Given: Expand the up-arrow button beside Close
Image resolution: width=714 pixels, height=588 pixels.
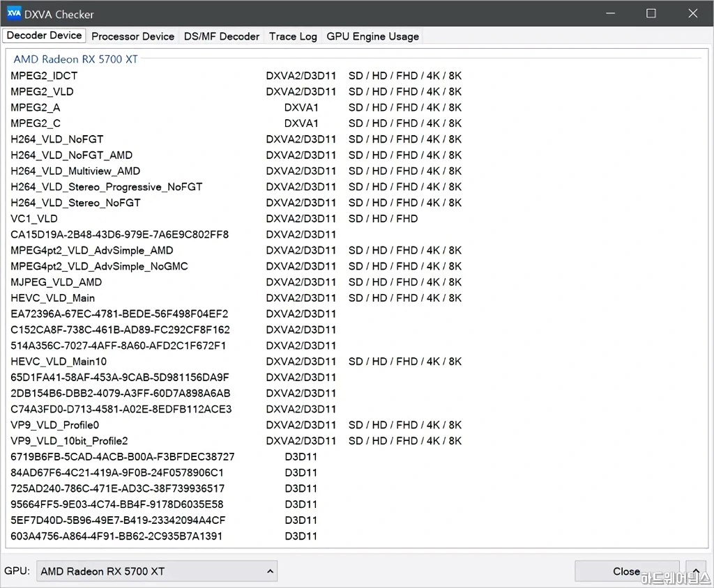Looking at the screenshot, I should [x=696, y=571].
